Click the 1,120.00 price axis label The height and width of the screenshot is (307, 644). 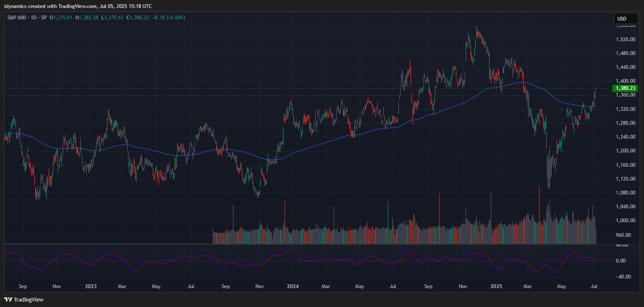click(x=626, y=179)
